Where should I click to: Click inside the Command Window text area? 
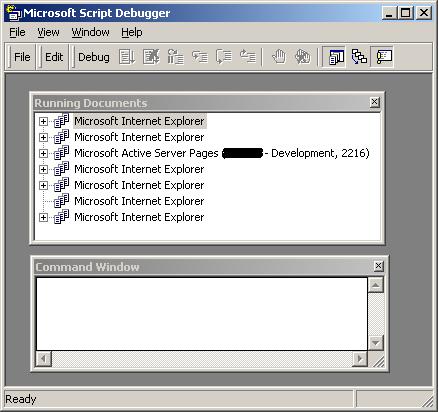point(202,314)
